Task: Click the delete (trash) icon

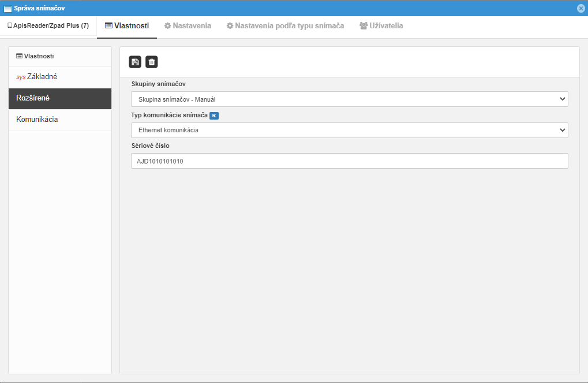Action: pyautogui.click(x=152, y=62)
